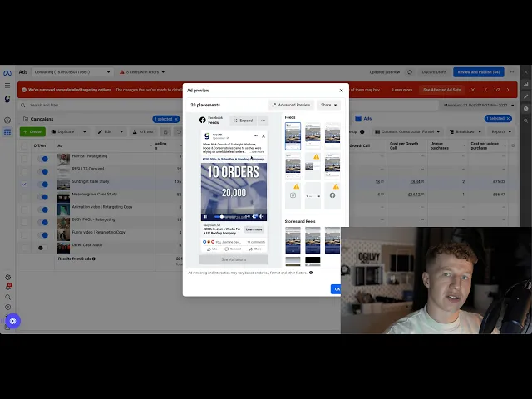
Task: Open the Duplicate dropdown arrow
Action: coord(85,132)
